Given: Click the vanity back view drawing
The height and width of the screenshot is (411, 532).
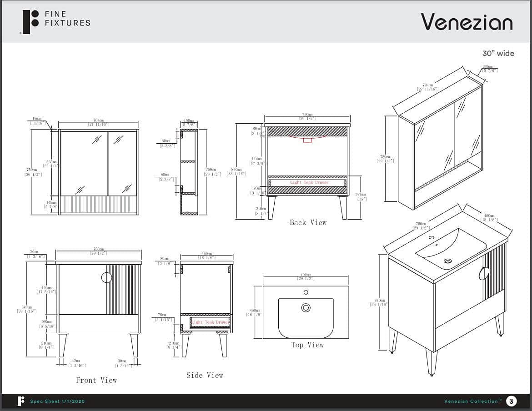Looking at the screenshot, I should coord(307,172).
